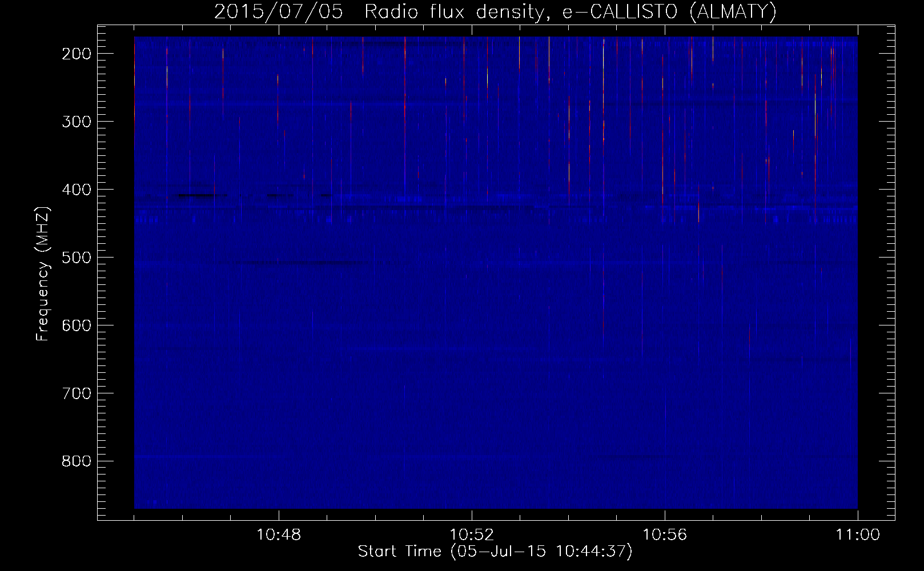
Task: Select the 'Frequency (MHZ)' axis label
Action: click(43, 274)
